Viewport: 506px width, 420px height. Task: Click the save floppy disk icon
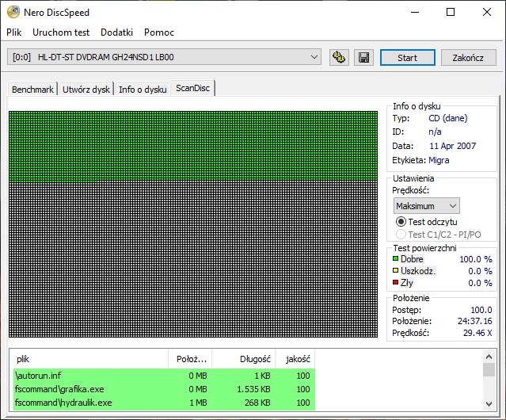pos(363,58)
